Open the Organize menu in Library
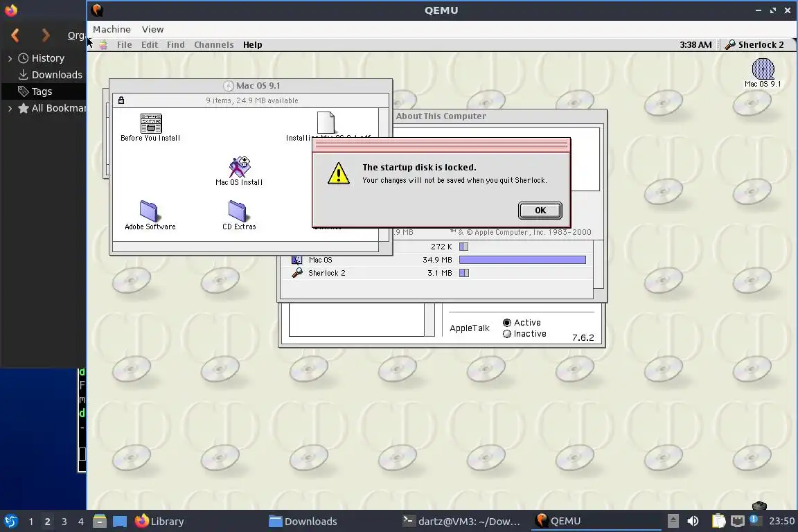798x532 pixels. tap(76, 35)
